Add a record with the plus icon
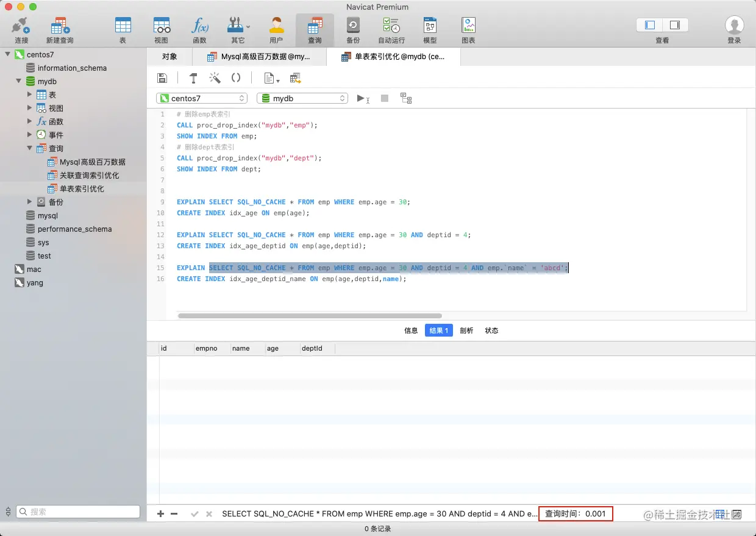 161,514
